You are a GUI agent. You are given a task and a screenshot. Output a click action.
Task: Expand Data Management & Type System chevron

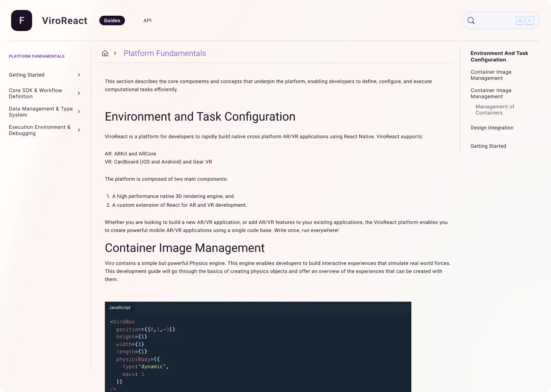coord(79,112)
